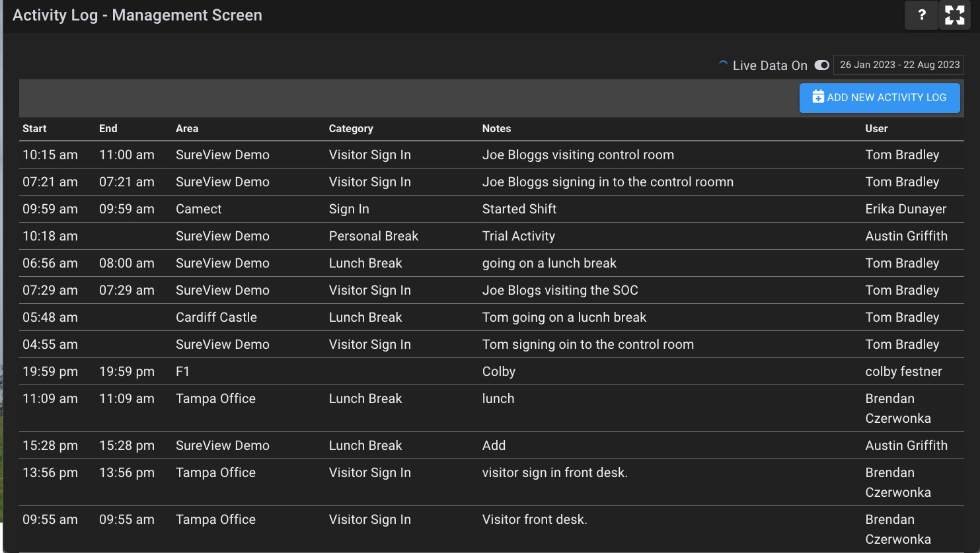Screen dimensions: 980x553
Task: Open the help question mark icon
Action: (922, 15)
